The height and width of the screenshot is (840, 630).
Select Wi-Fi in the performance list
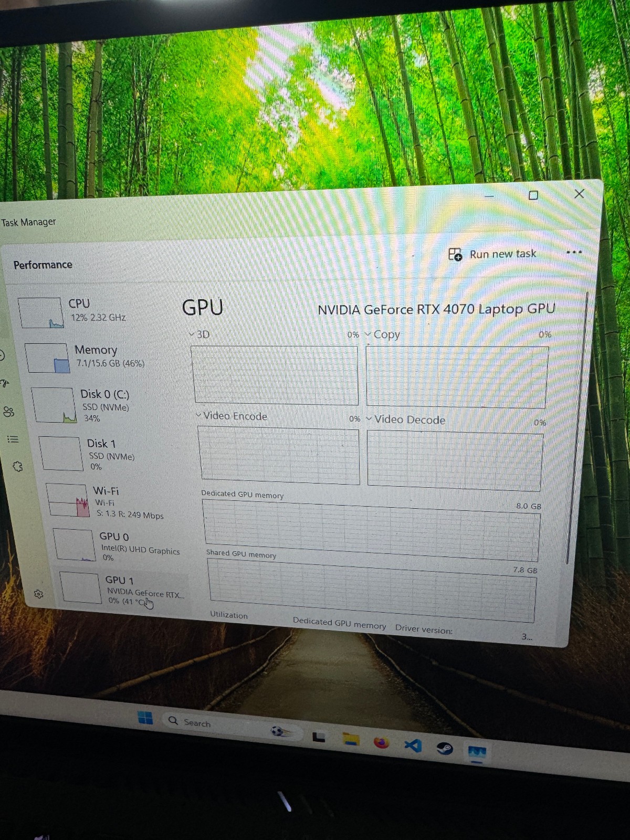[x=115, y=502]
